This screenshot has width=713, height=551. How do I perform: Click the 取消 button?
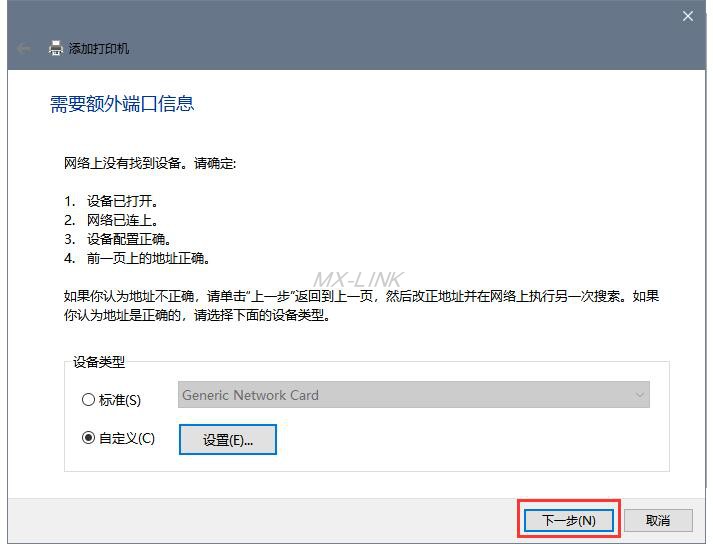(x=658, y=520)
